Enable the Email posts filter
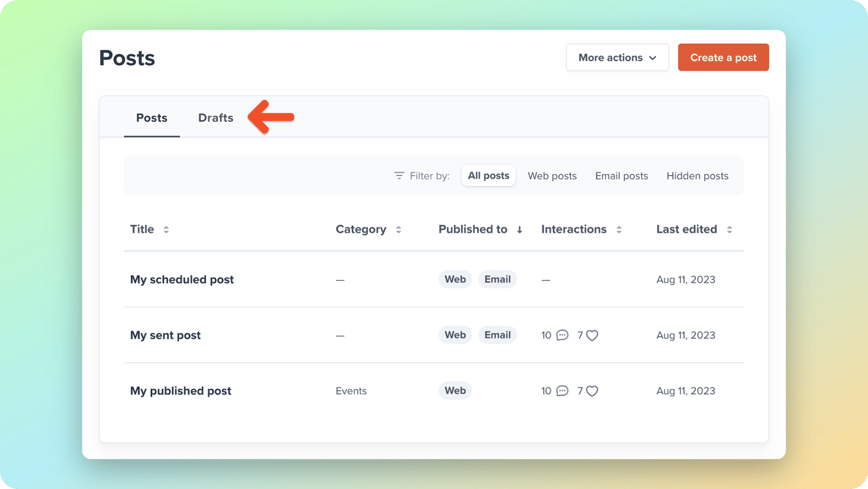This screenshot has height=489, width=868. [x=621, y=176]
